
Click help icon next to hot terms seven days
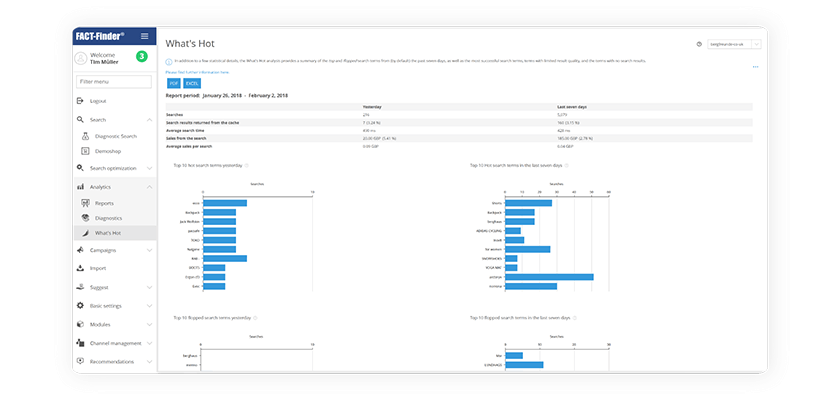(567, 165)
